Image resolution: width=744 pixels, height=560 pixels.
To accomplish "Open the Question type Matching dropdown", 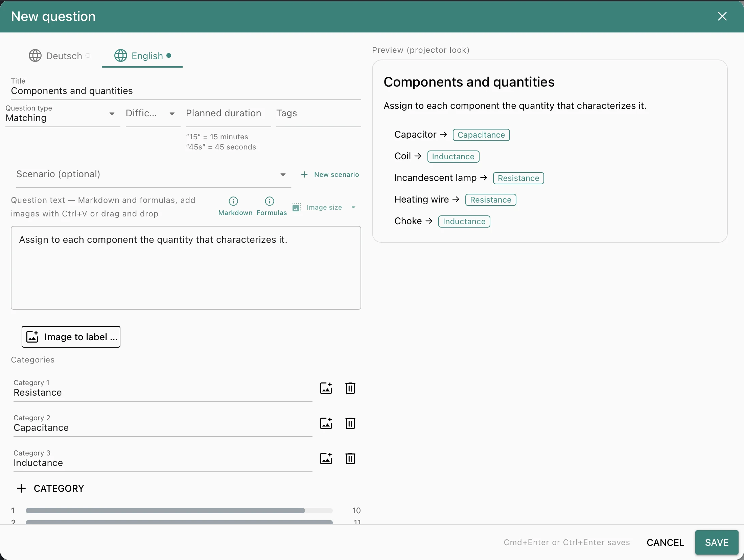I will (63, 114).
